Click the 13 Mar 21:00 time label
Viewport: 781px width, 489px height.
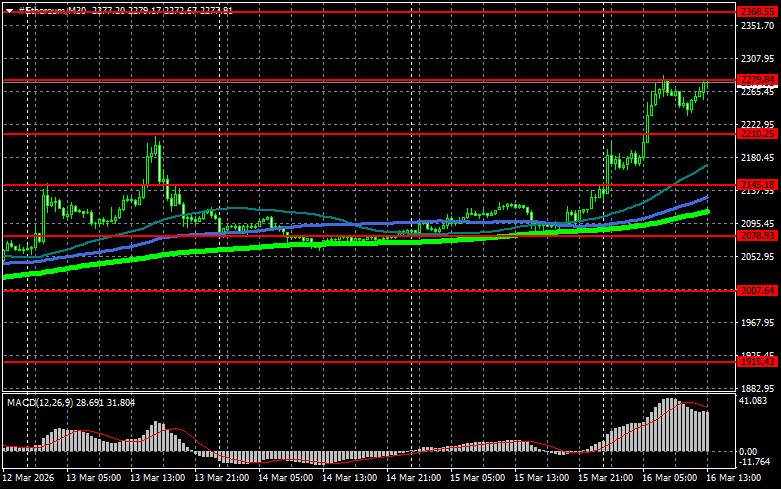[x=222, y=478]
